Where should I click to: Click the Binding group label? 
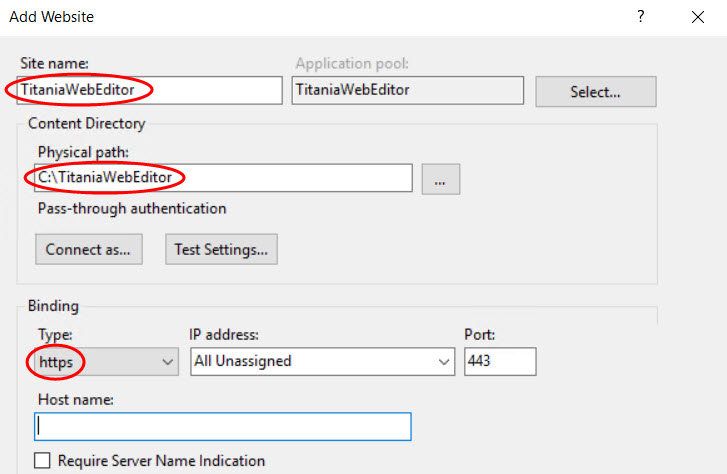[x=53, y=306]
